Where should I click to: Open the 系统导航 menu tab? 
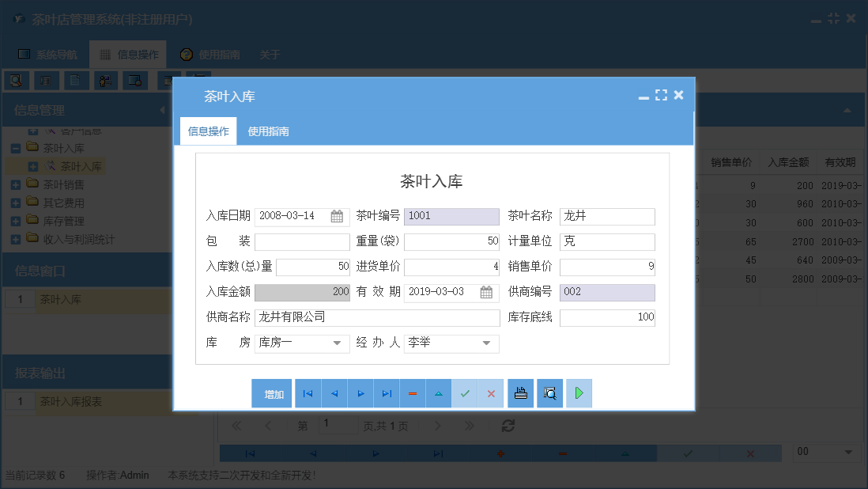45,54
